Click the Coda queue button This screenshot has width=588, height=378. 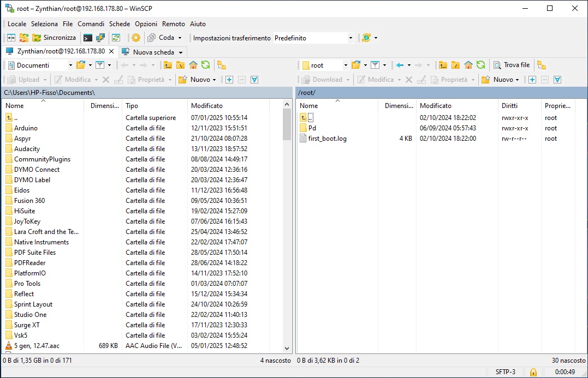(x=161, y=38)
